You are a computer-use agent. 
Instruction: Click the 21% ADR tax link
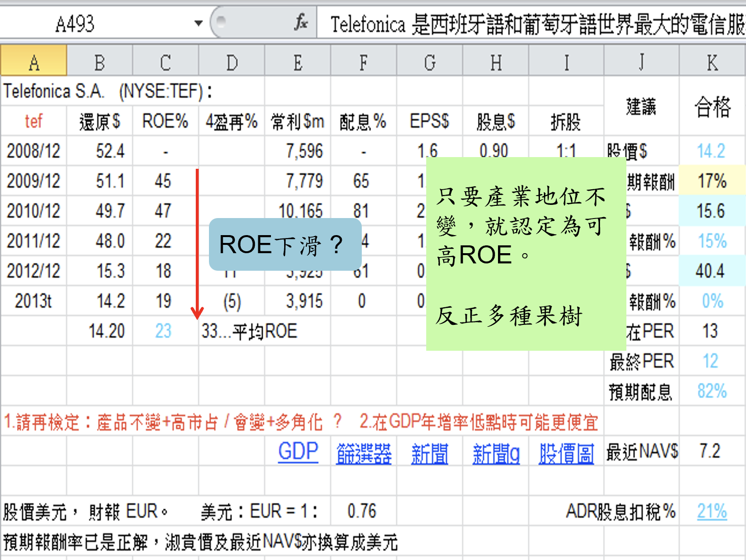pyautogui.click(x=712, y=511)
